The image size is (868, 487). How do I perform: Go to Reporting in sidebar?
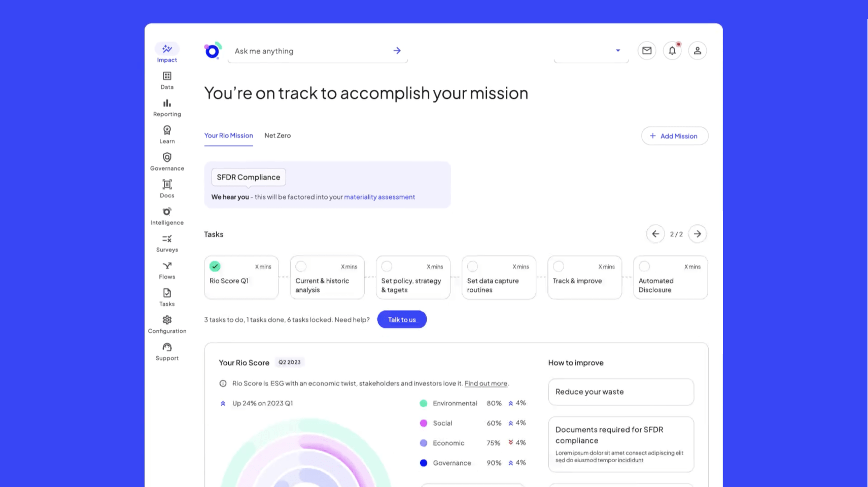point(167,108)
